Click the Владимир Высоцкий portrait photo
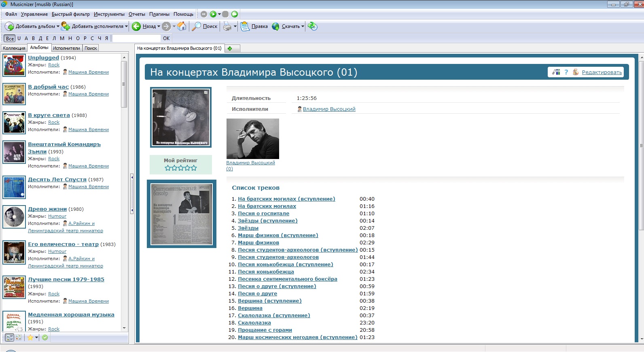 (x=253, y=139)
